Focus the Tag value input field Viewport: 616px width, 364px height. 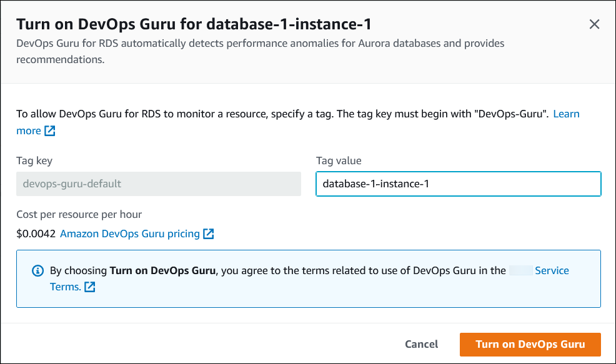point(458,184)
